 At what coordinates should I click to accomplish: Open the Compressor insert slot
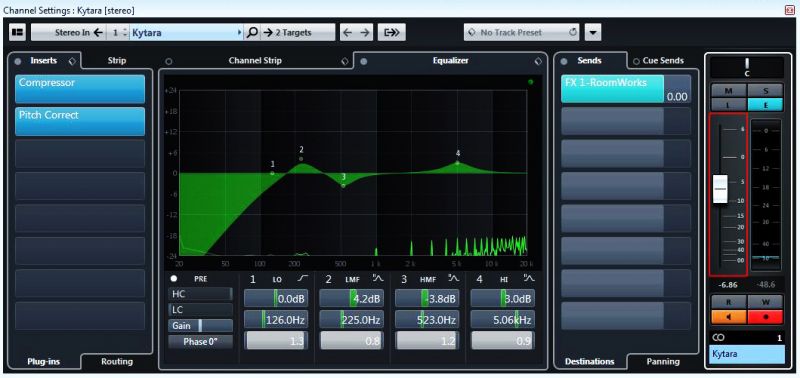pos(80,89)
